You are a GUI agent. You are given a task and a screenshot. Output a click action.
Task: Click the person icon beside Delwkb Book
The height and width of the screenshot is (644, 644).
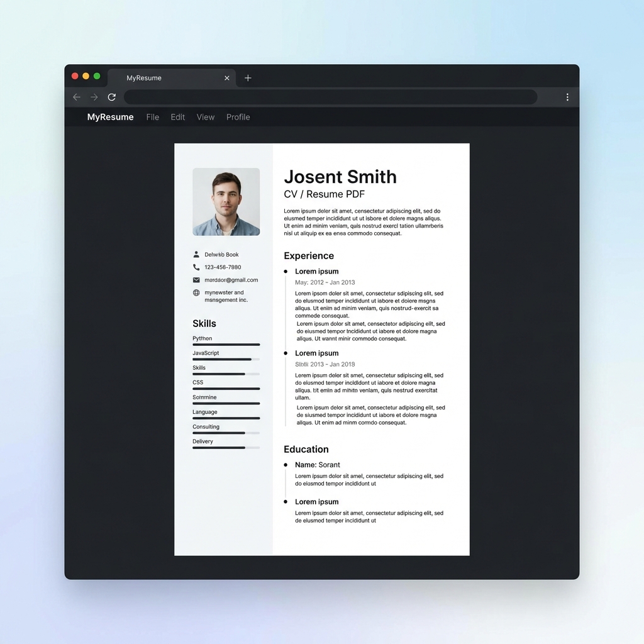pyautogui.click(x=196, y=254)
